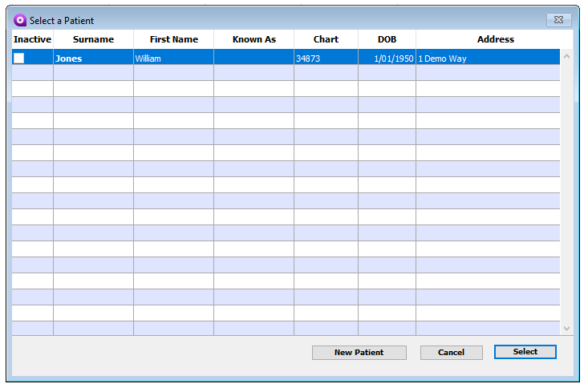Click the First Name column header
The width and height of the screenshot is (588, 392).
coord(173,39)
